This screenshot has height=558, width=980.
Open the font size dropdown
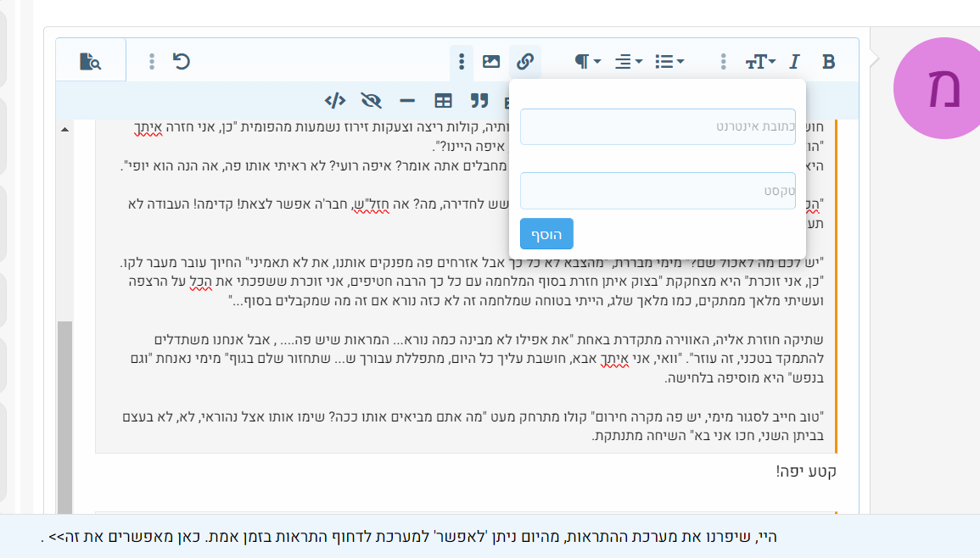click(760, 62)
